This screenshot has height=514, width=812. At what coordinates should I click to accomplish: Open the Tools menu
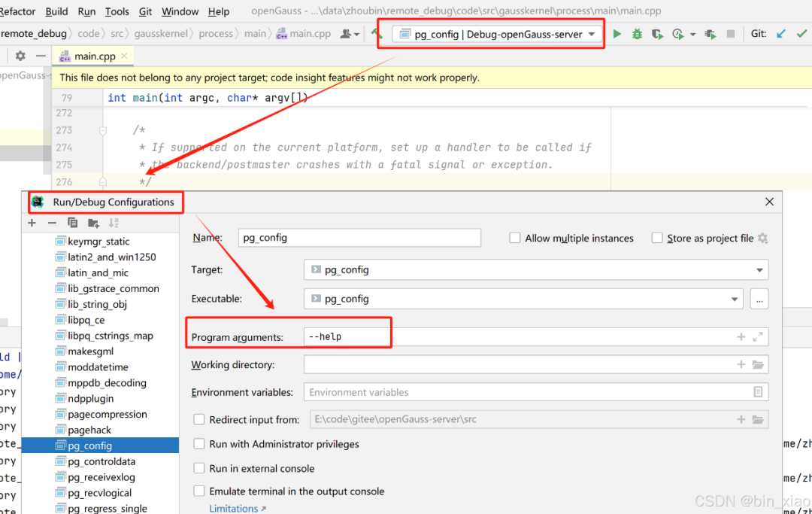(117, 11)
